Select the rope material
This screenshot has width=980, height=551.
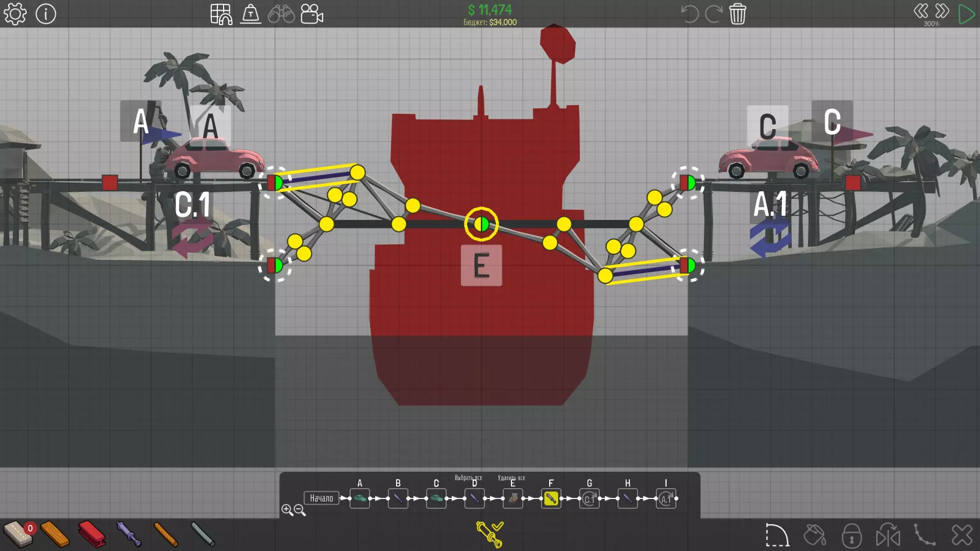166,534
